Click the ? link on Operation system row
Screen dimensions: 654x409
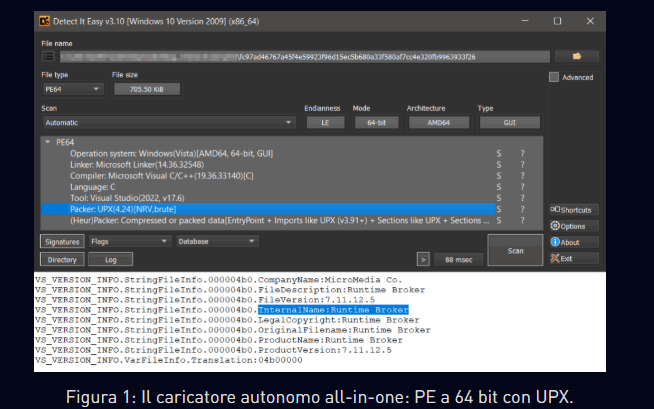point(522,153)
